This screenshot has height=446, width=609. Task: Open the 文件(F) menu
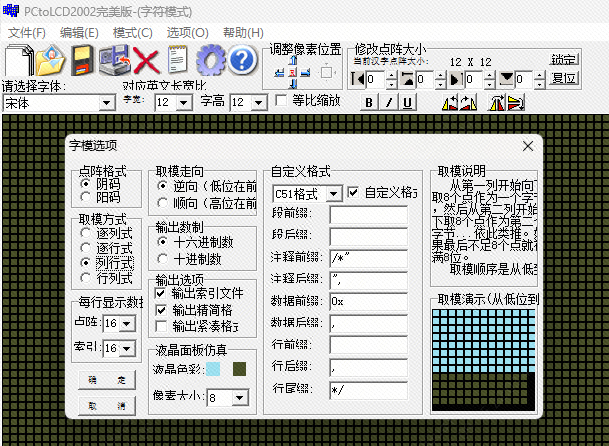[x=27, y=33]
